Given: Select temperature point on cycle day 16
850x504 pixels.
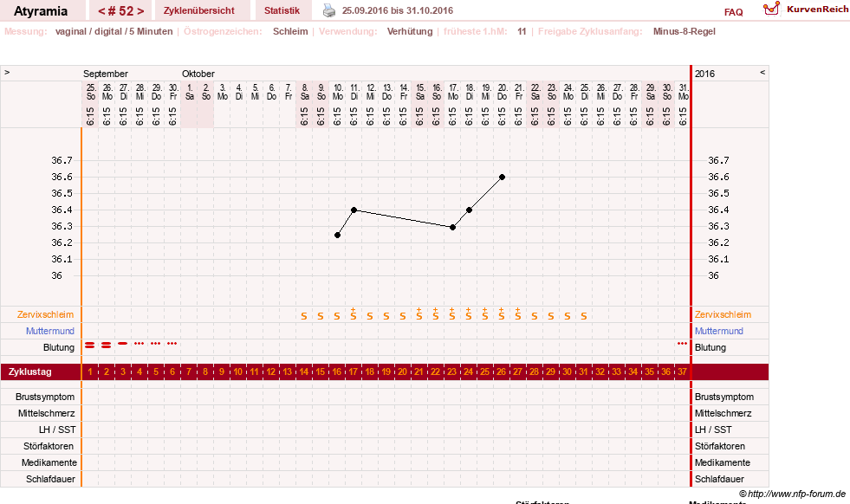Looking at the screenshot, I should 337,236.
